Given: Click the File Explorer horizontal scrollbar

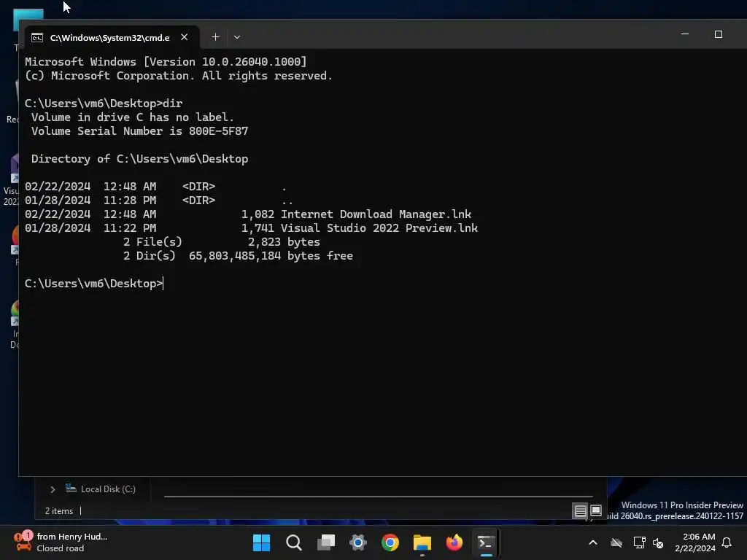Looking at the screenshot, I should (379, 496).
